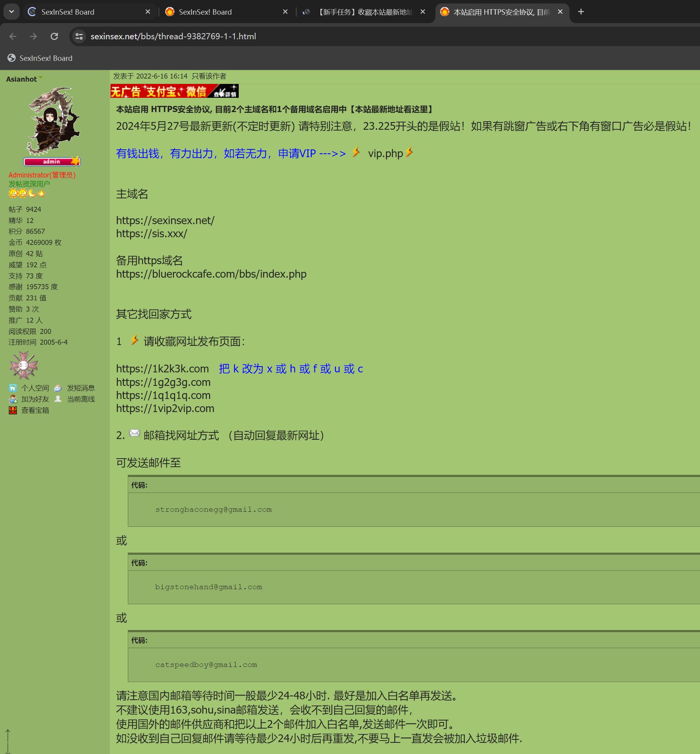Click strongbaconegg@gmail.com in the code box
This screenshot has height=754, width=700.
(x=214, y=509)
